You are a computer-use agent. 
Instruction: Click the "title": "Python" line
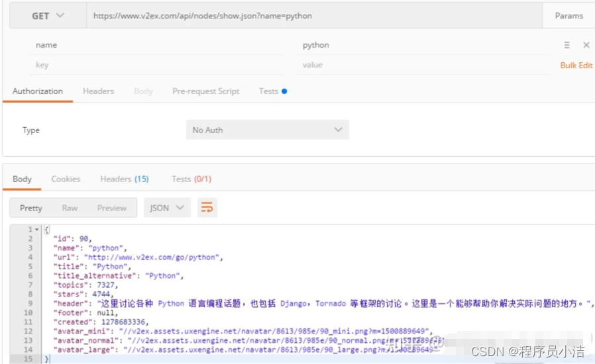click(x=92, y=267)
